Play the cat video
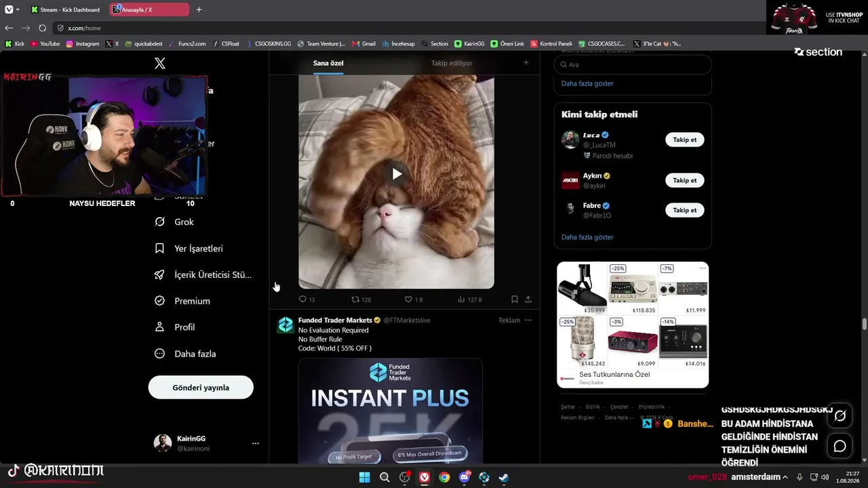This screenshot has width=868, height=488. [x=397, y=174]
